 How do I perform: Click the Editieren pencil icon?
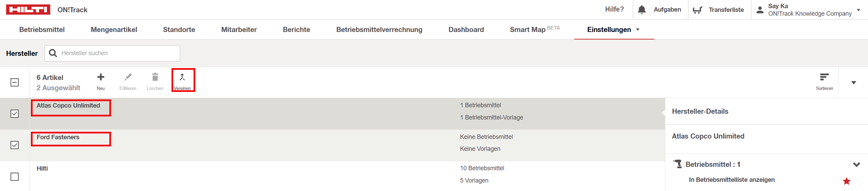[128, 77]
